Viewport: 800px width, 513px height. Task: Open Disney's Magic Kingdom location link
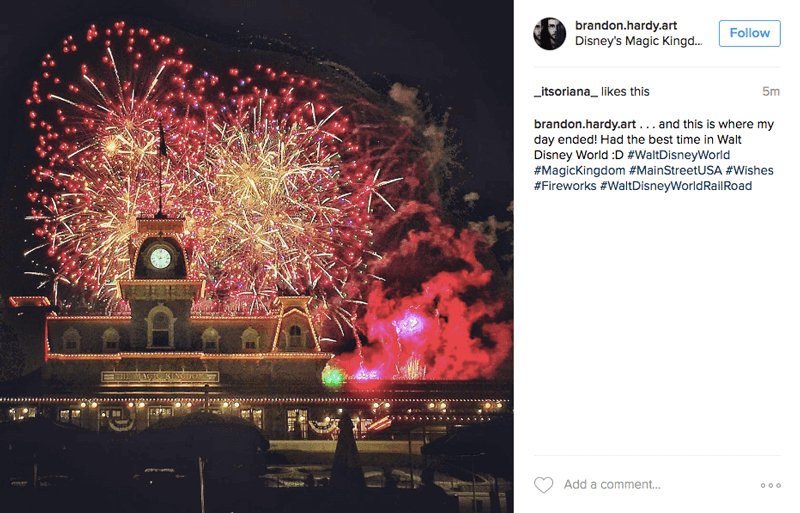(x=638, y=41)
